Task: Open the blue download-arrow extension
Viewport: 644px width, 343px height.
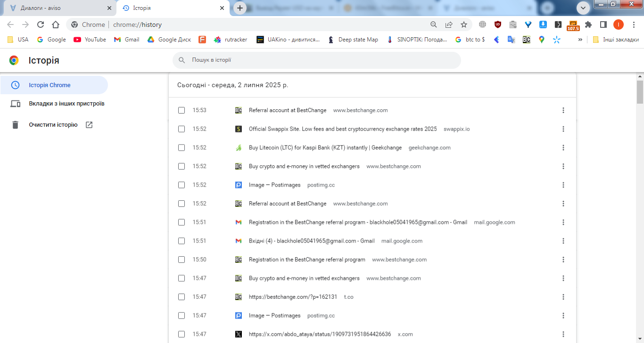Action: tap(543, 24)
